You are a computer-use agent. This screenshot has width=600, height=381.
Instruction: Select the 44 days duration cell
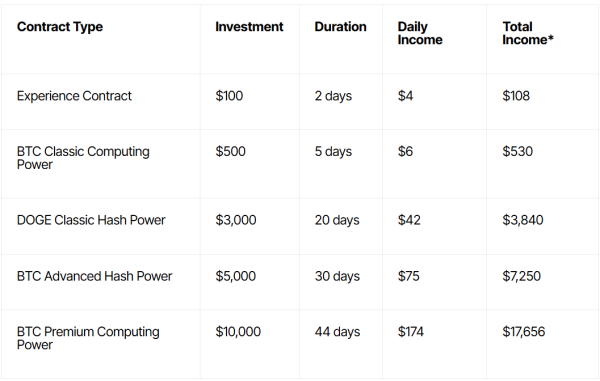[338, 332]
